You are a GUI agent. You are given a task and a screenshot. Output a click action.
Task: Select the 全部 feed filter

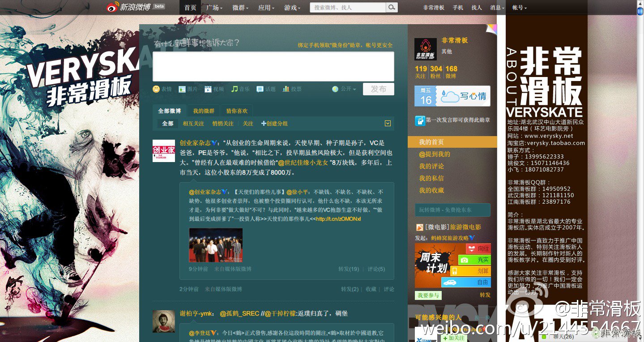pyautogui.click(x=167, y=124)
